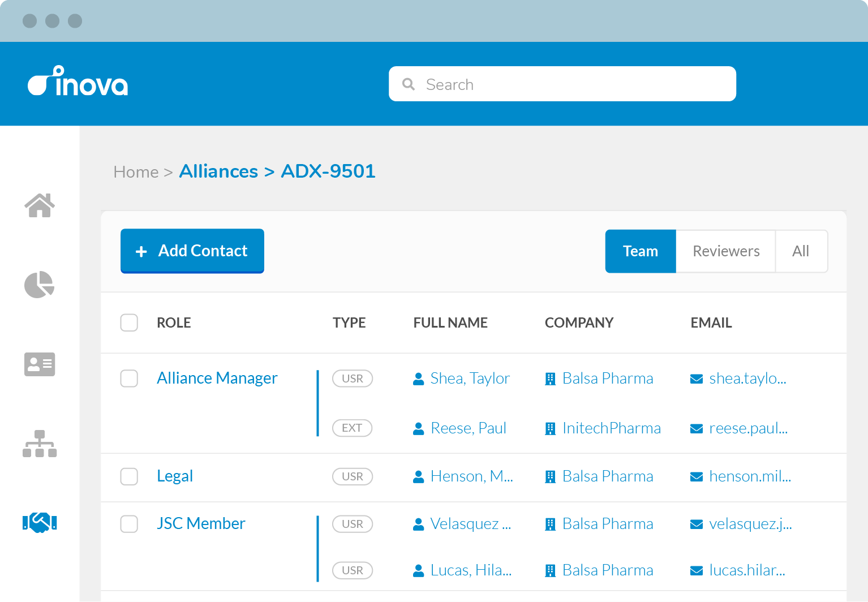Open the Alliance Manager role
Image resolution: width=868 pixels, height=602 pixels.
[217, 378]
